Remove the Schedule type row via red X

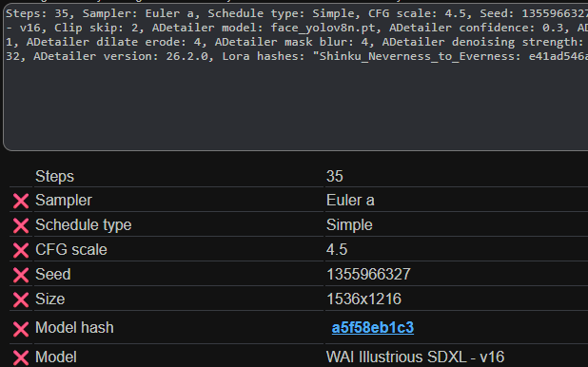pyautogui.click(x=21, y=225)
